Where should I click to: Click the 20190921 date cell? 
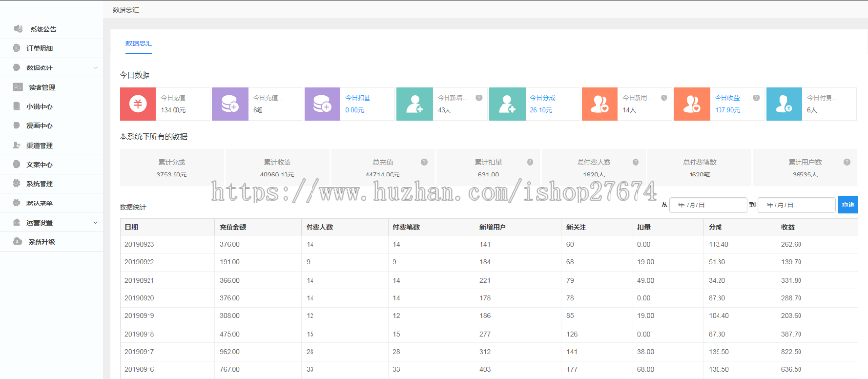[139, 281]
